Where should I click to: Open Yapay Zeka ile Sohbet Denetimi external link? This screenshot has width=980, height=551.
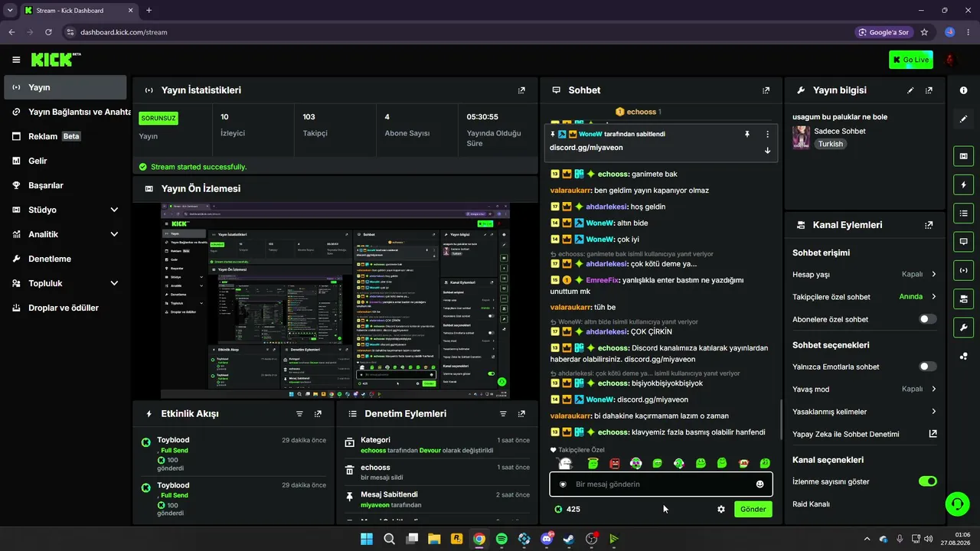coord(933,434)
